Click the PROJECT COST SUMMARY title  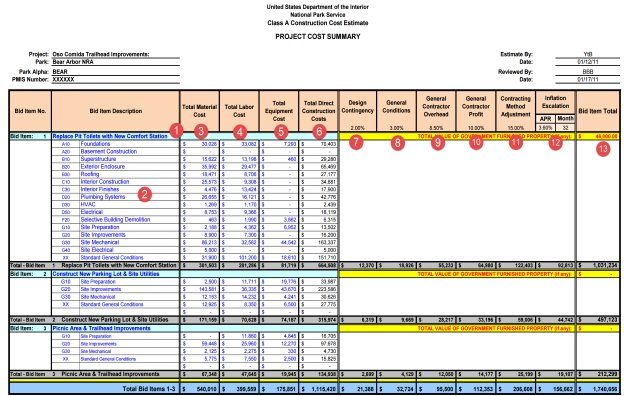pos(318,37)
